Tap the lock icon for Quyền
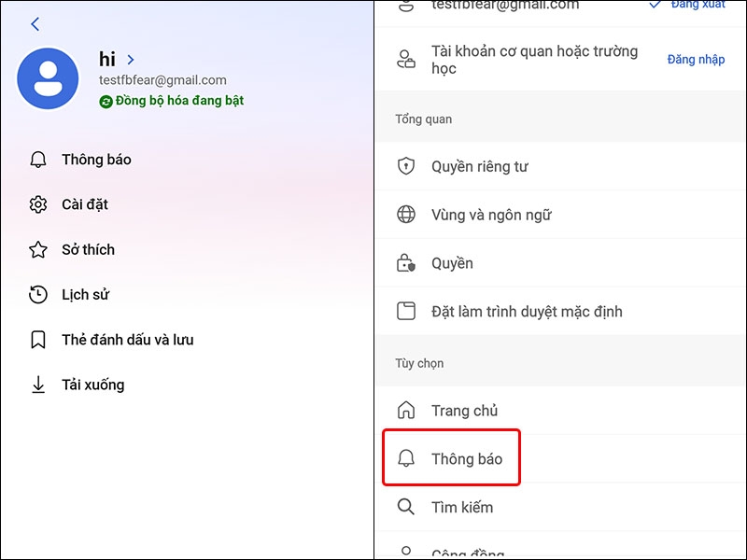 pos(406,263)
